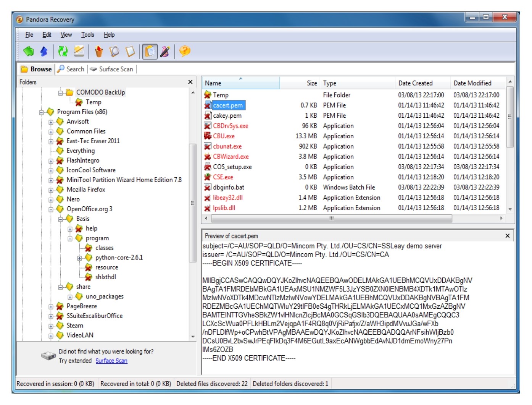The width and height of the screenshot is (532, 405).
Task: Click the CBU.exe file icon
Action: point(208,136)
